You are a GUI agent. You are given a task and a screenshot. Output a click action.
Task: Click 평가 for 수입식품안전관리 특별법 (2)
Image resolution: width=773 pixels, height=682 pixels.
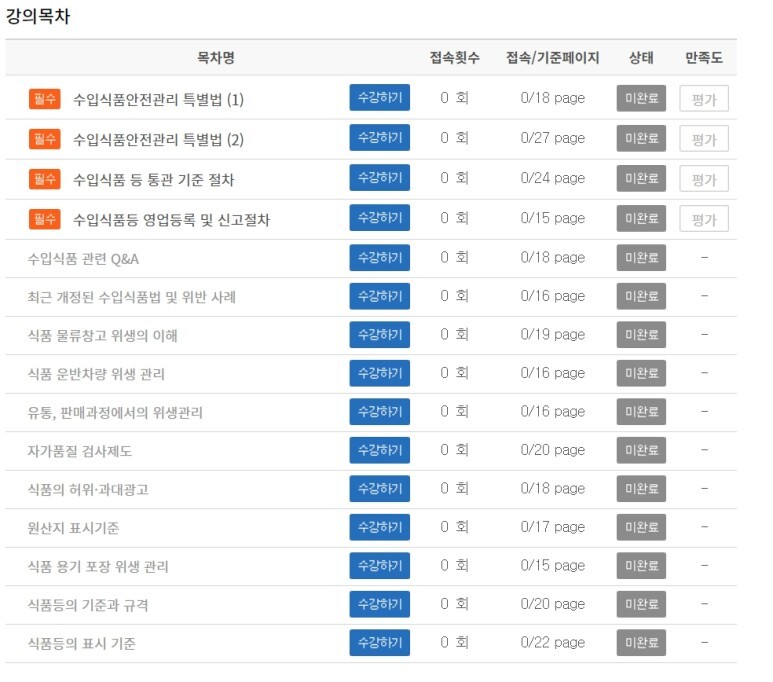(x=703, y=139)
